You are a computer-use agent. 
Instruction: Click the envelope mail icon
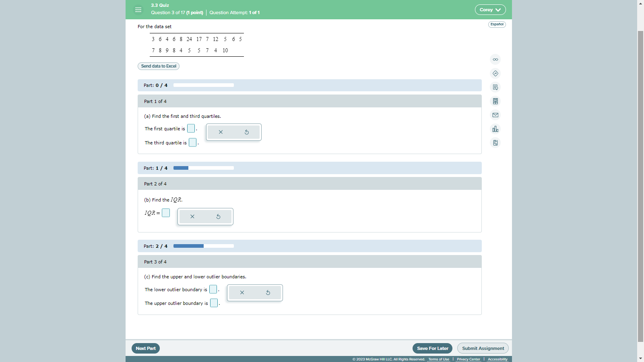(x=495, y=115)
